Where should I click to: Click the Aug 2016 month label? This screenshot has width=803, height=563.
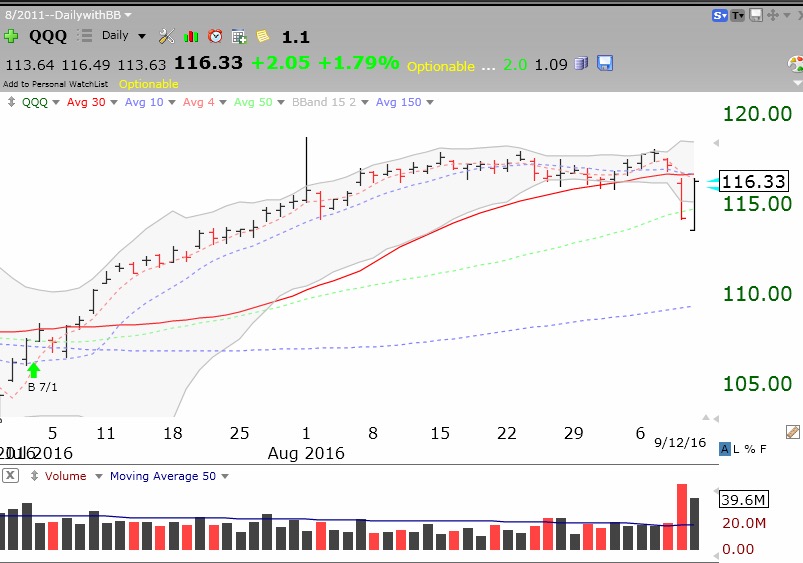click(x=306, y=453)
